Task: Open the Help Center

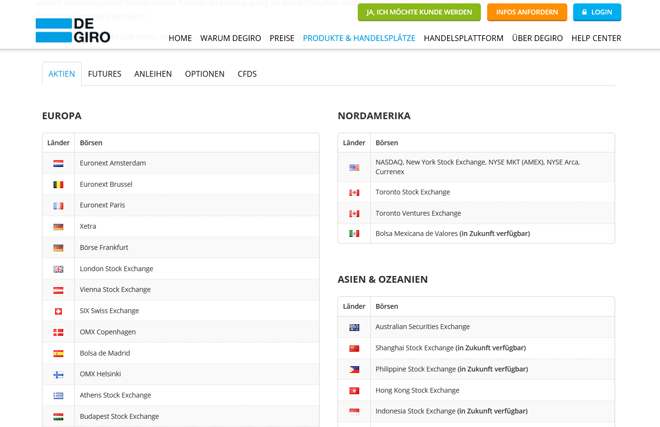Action: click(596, 38)
